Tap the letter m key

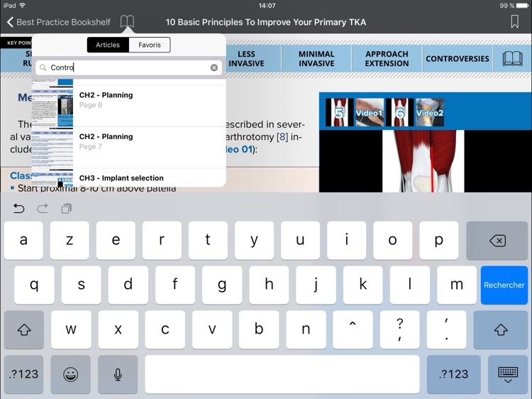pos(457,285)
